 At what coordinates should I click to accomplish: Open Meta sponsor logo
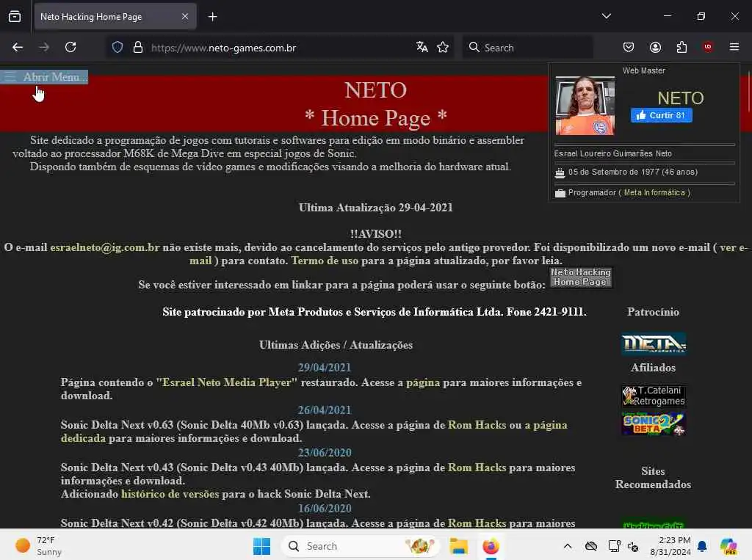653,343
